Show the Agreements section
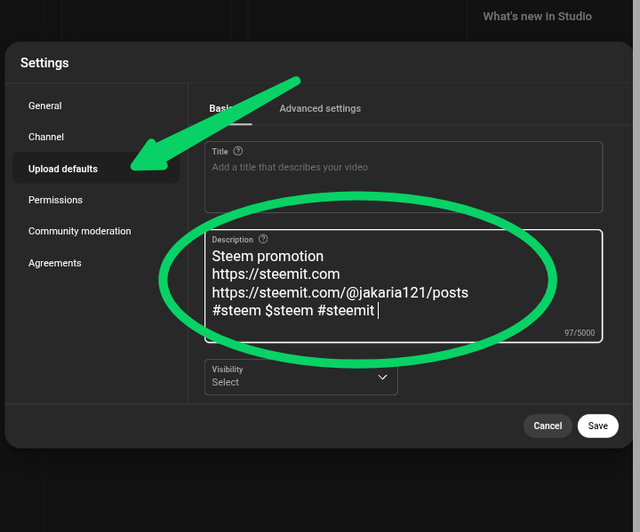This screenshot has height=532, width=640. [x=55, y=263]
